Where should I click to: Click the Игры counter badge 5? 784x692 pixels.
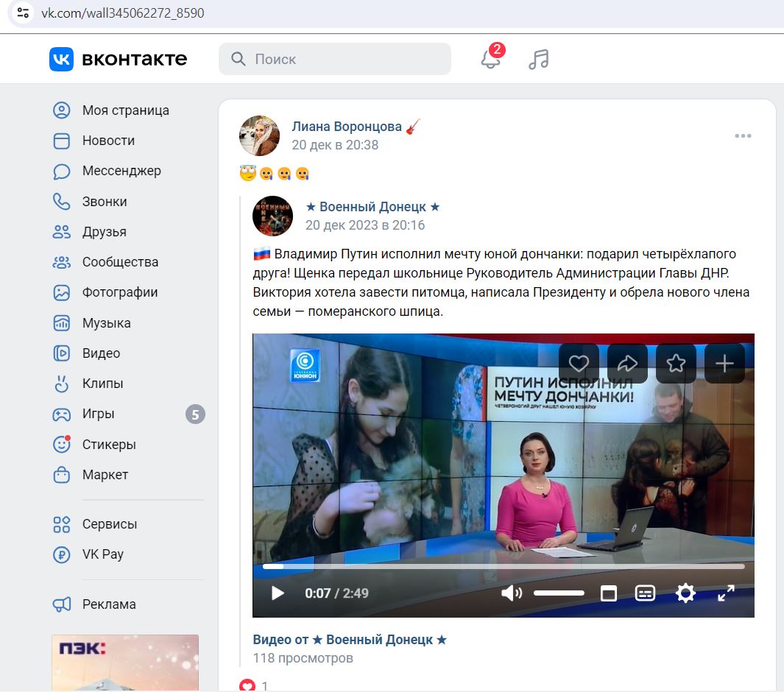coord(196,414)
